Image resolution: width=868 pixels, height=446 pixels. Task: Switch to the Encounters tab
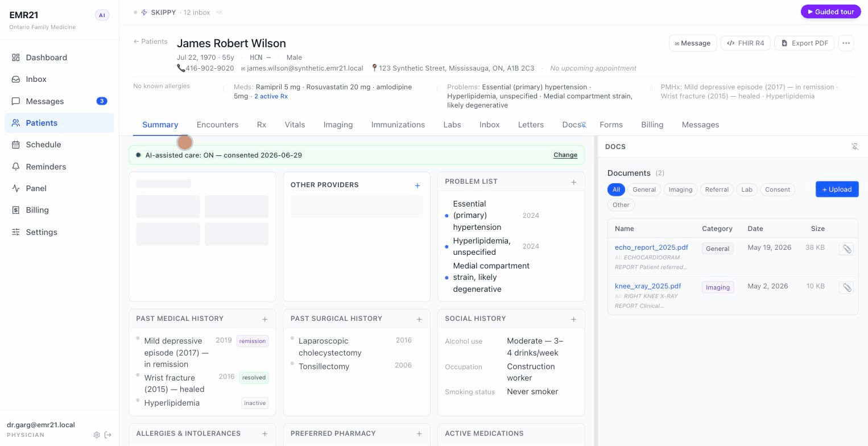(217, 125)
